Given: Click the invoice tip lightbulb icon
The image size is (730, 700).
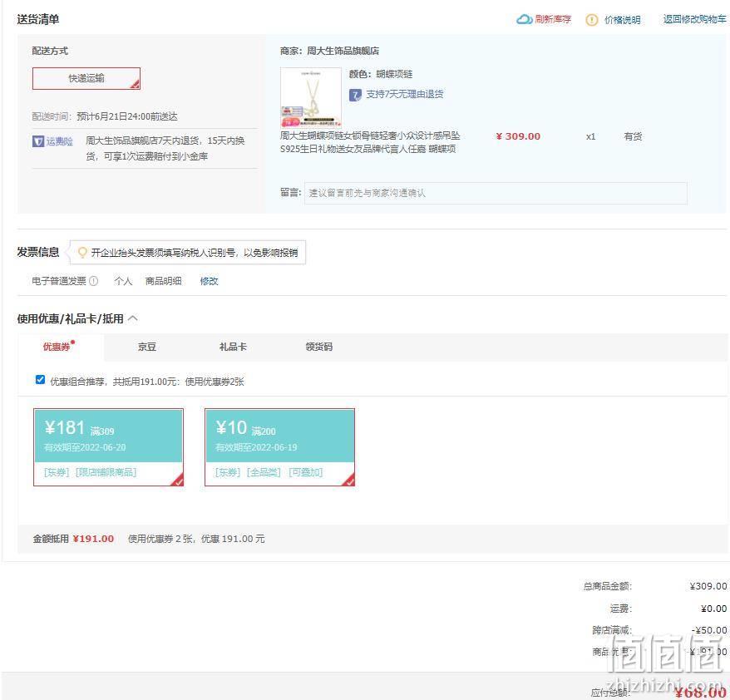Looking at the screenshot, I should click(x=82, y=252).
